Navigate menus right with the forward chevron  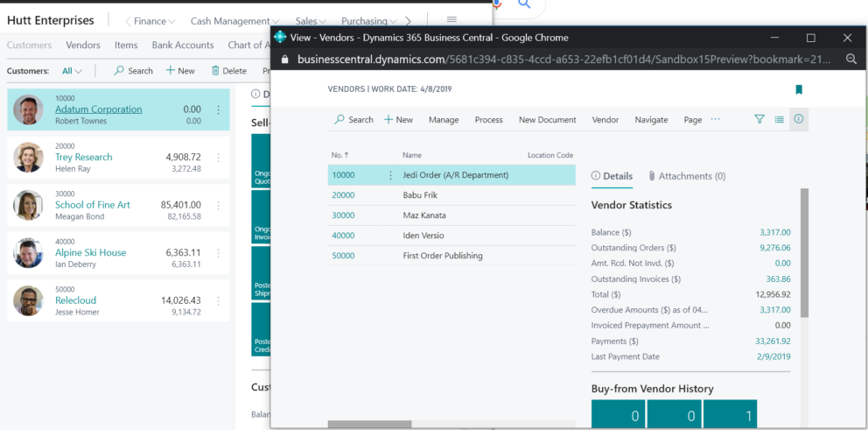[x=408, y=21]
